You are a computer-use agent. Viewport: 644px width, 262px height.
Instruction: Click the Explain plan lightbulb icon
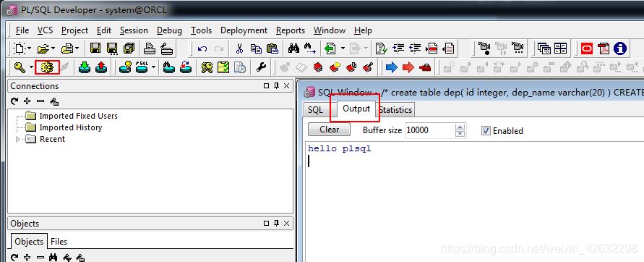point(125,67)
